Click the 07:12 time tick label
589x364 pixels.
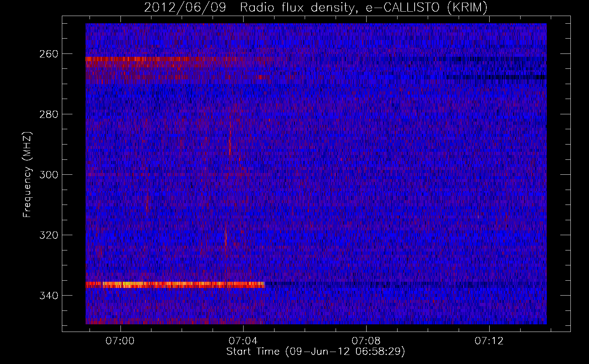(x=489, y=341)
